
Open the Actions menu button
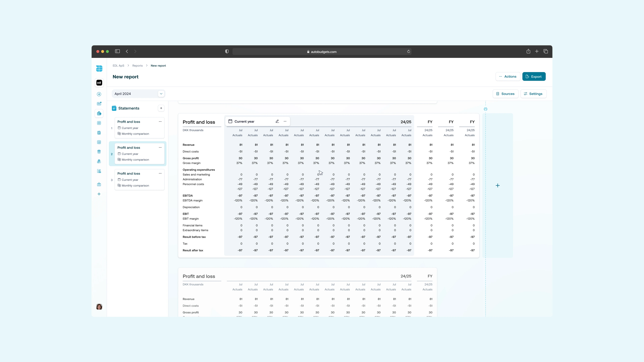click(x=507, y=77)
